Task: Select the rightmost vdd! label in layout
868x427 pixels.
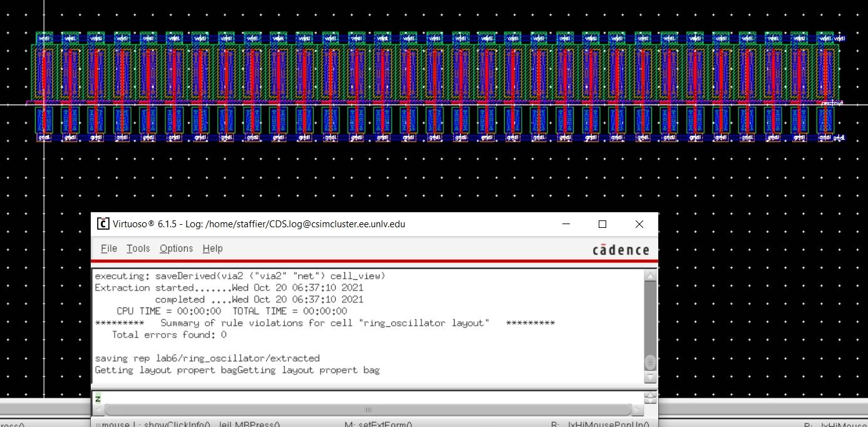Action: [x=839, y=38]
